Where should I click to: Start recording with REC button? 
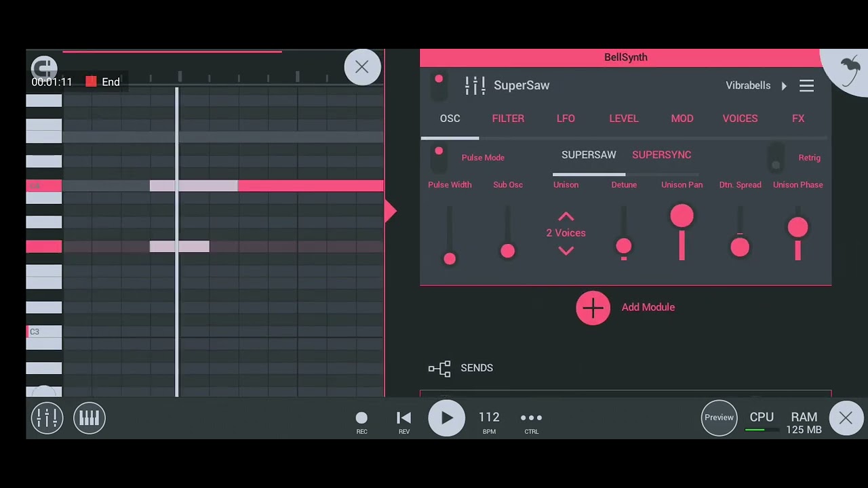[361, 422]
